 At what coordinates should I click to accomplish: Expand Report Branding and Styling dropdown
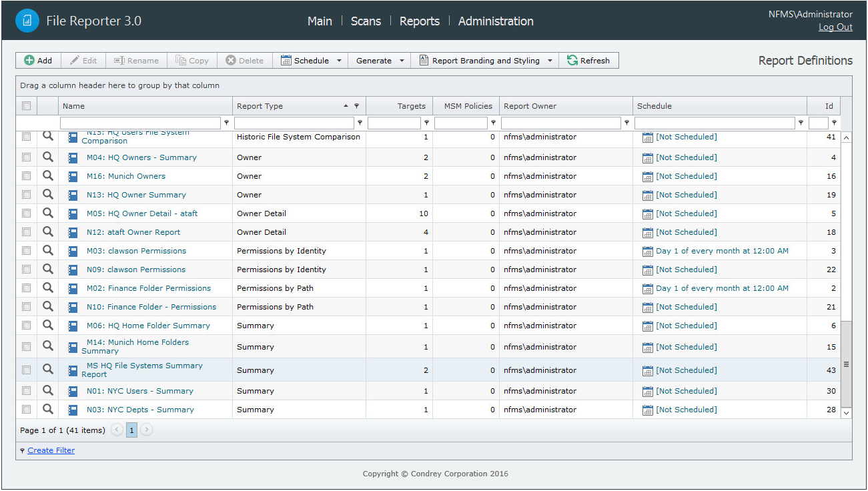tap(550, 61)
